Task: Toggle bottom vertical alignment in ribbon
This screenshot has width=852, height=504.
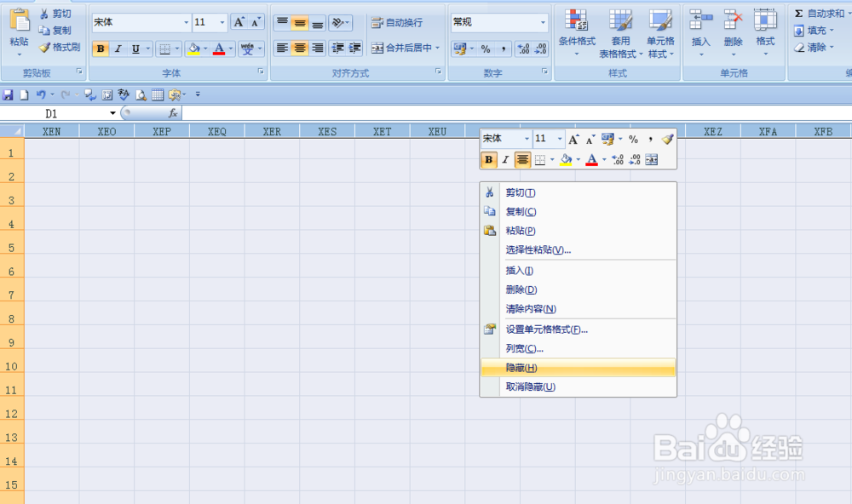Action: (317, 22)
